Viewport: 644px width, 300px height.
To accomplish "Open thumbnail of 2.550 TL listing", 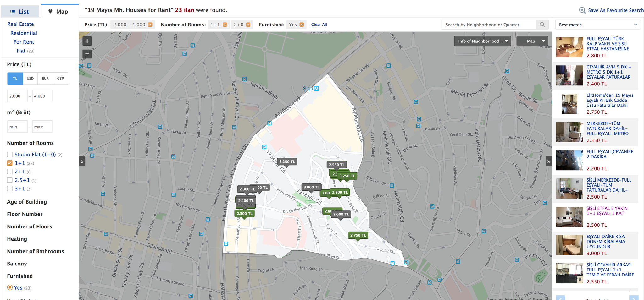I will [569, 273].
